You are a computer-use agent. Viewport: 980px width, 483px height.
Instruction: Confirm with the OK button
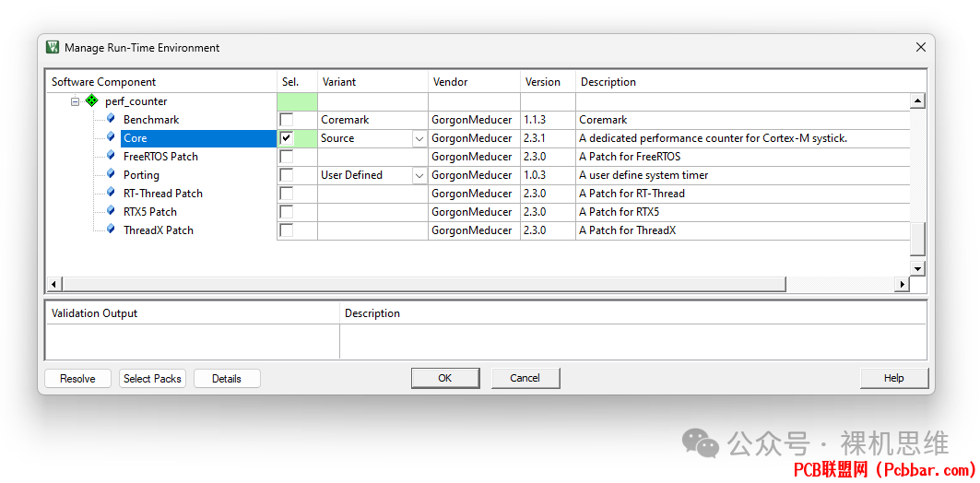[445, 377]
